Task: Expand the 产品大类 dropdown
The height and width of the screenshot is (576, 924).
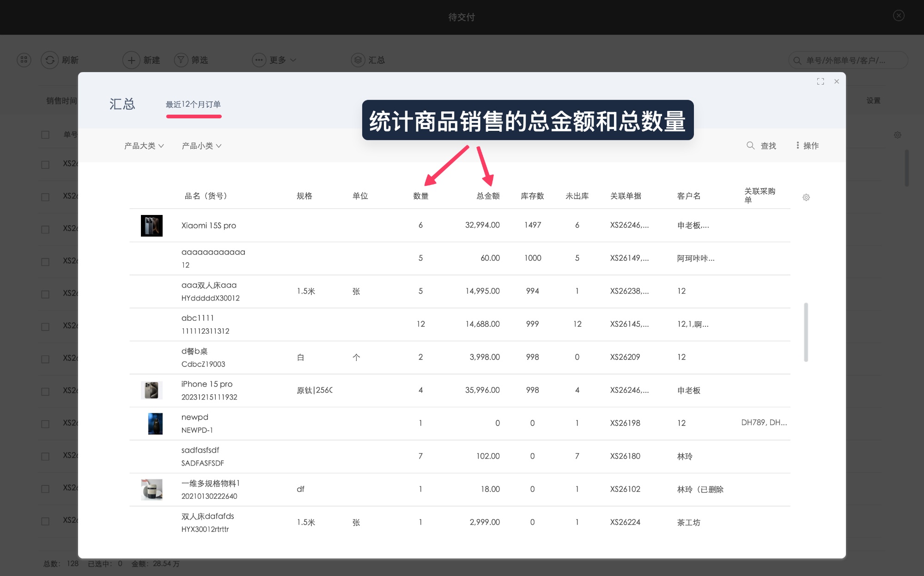Action: (x=144, y=146)
